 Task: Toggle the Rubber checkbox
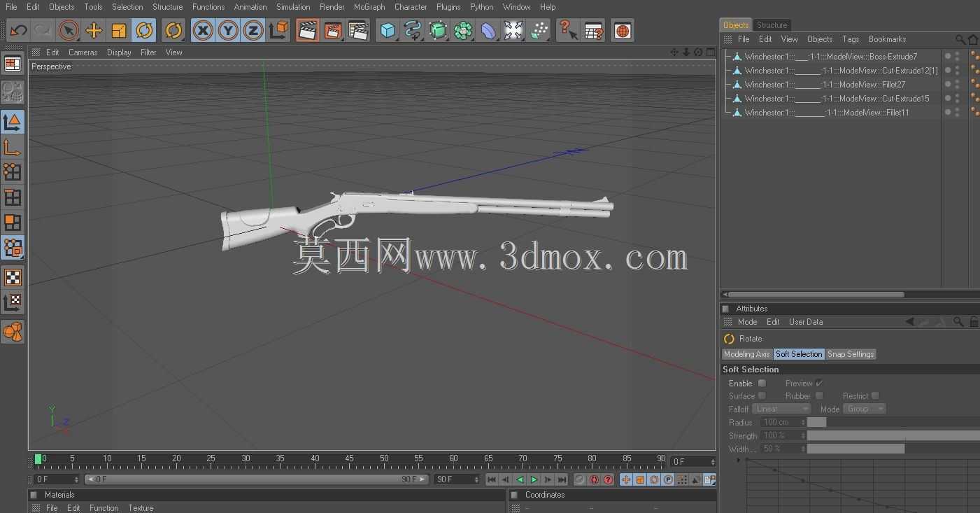[819, 396]
